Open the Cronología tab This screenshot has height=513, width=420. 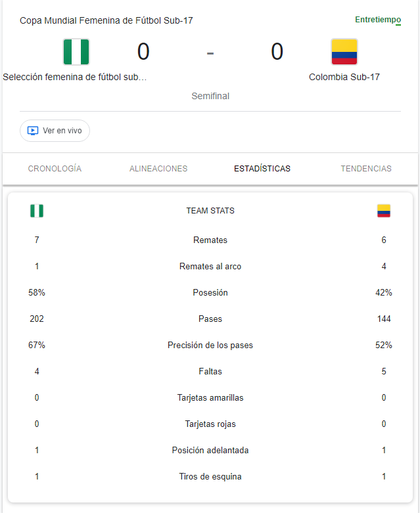point(55,169)
